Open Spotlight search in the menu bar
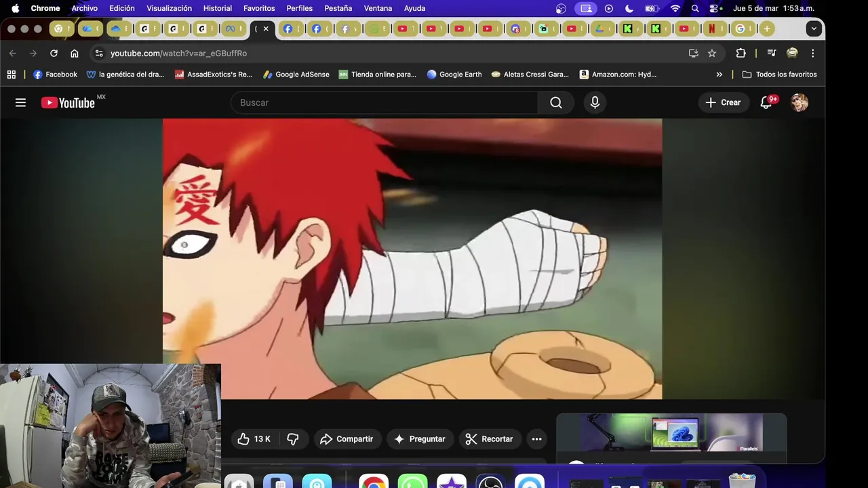 pos(695,8)
